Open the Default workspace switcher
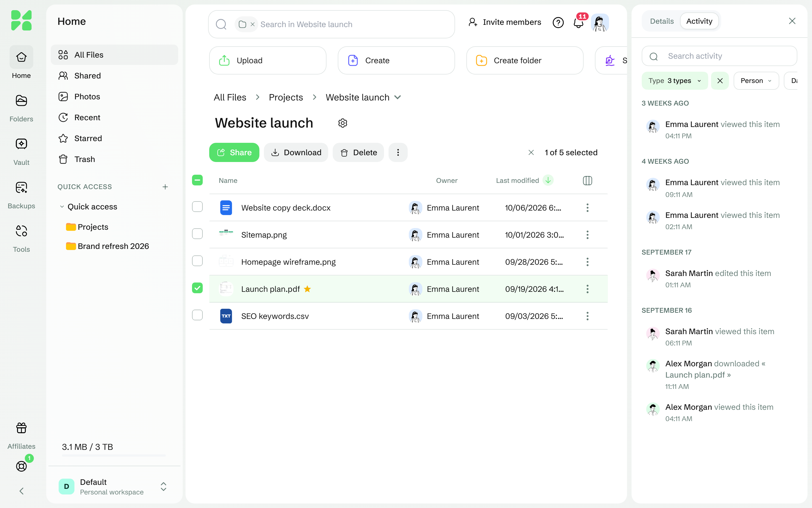This screenshot has width=812, height=508. (x=114, y=487)
